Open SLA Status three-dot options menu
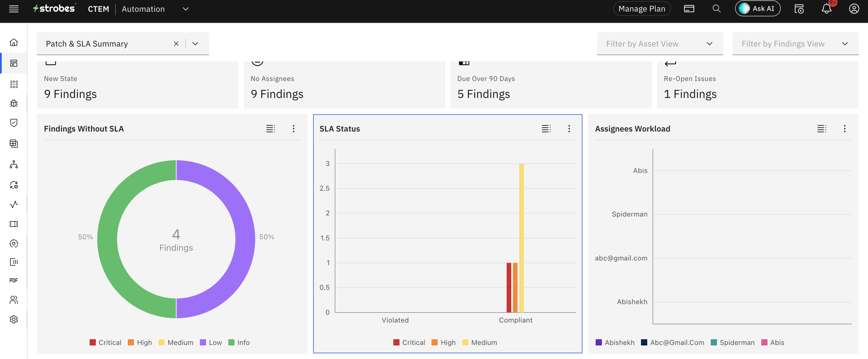The width and height of the screenshot is (868, 359). [x=569, y=129]
